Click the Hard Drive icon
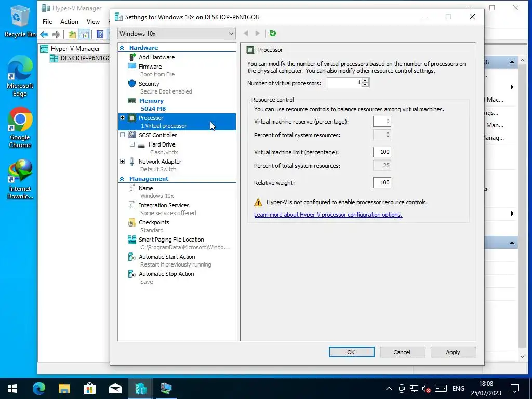 pyautogui.click(x=141, y=145)
